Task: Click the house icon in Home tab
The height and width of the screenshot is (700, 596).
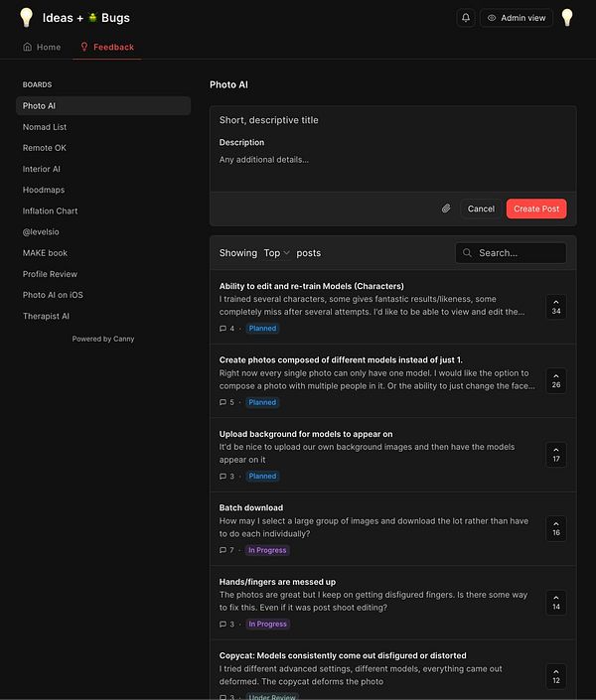Action: [x=27, y=48]
